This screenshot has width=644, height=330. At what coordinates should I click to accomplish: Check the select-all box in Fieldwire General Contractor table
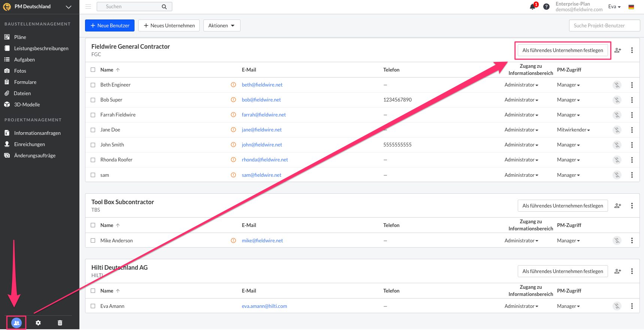coord(93,70)
